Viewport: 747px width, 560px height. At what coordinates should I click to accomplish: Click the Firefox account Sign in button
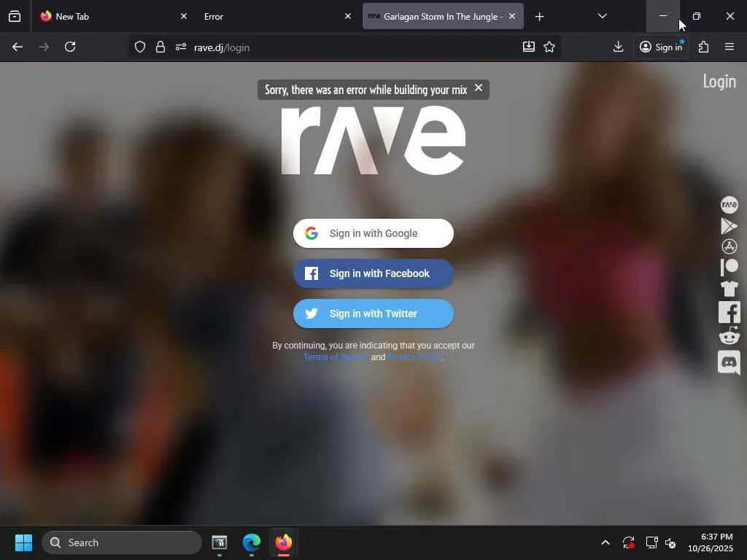click(661, 47)
